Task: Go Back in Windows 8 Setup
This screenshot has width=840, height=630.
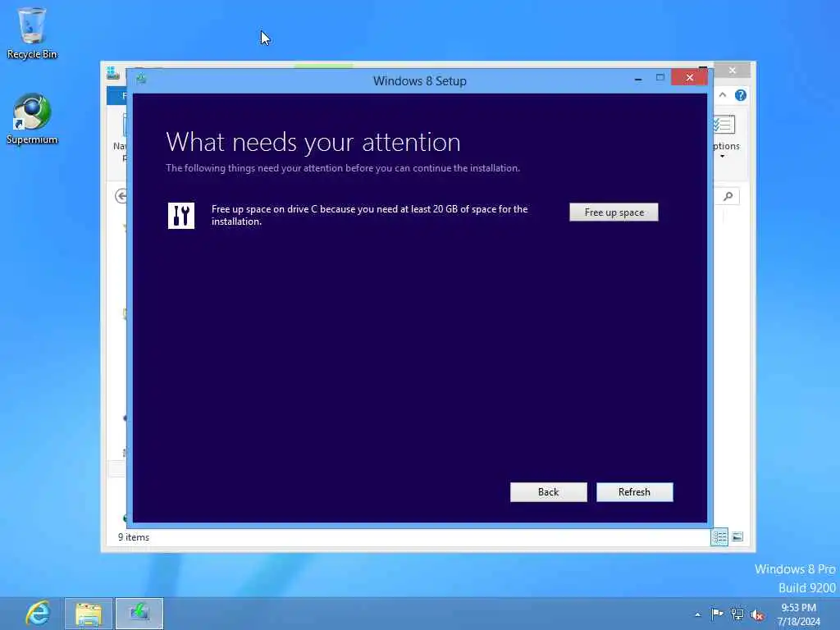Action: [548, 492]
